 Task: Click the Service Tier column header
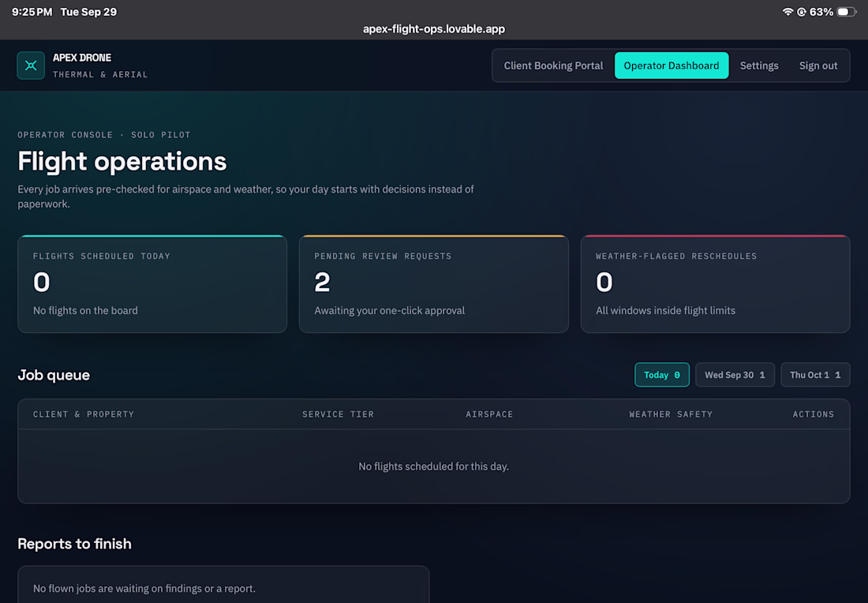tap(339, 414)
